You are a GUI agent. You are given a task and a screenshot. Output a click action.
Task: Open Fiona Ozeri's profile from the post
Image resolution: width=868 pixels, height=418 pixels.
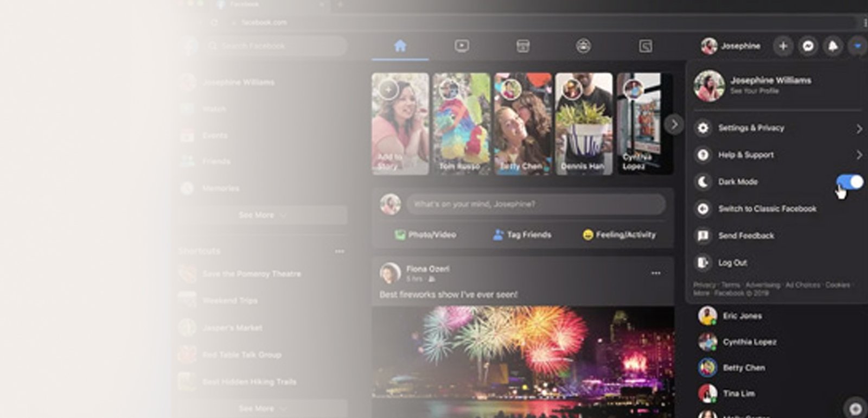pyautogui.click(x=427, y=269)
